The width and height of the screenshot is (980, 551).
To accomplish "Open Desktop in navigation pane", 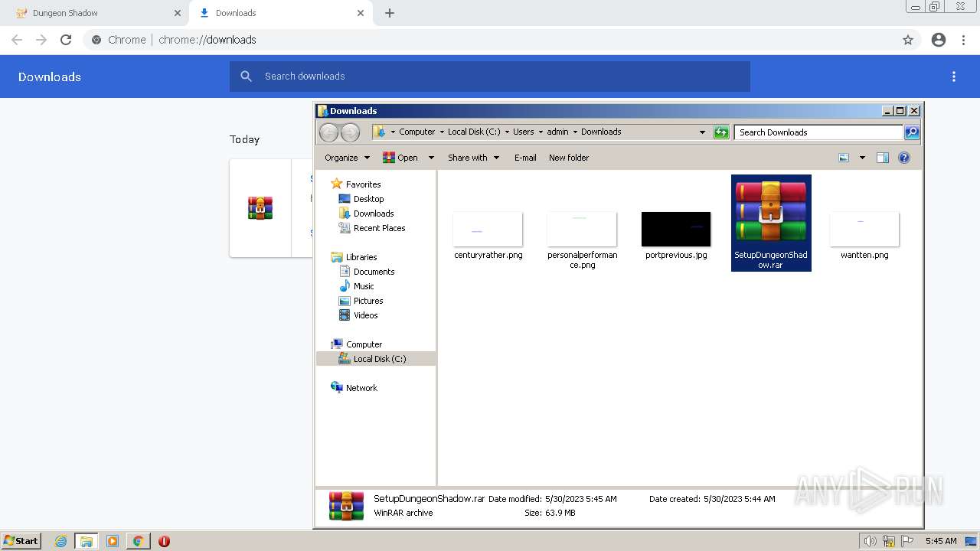I will pos(368,199).
